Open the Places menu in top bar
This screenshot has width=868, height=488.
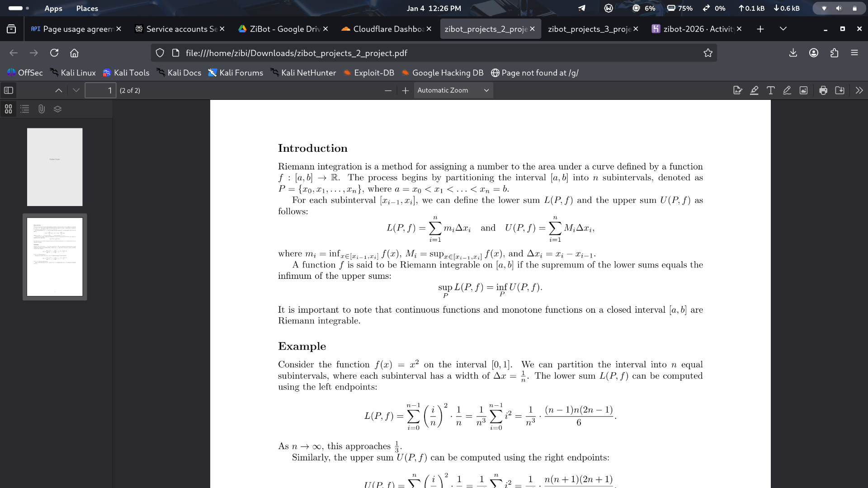click(87, 8)
